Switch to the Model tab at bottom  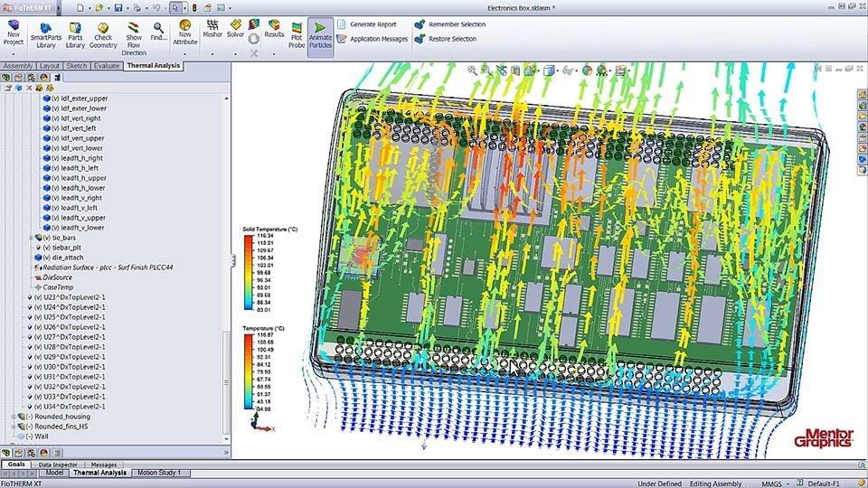[53, 473]
